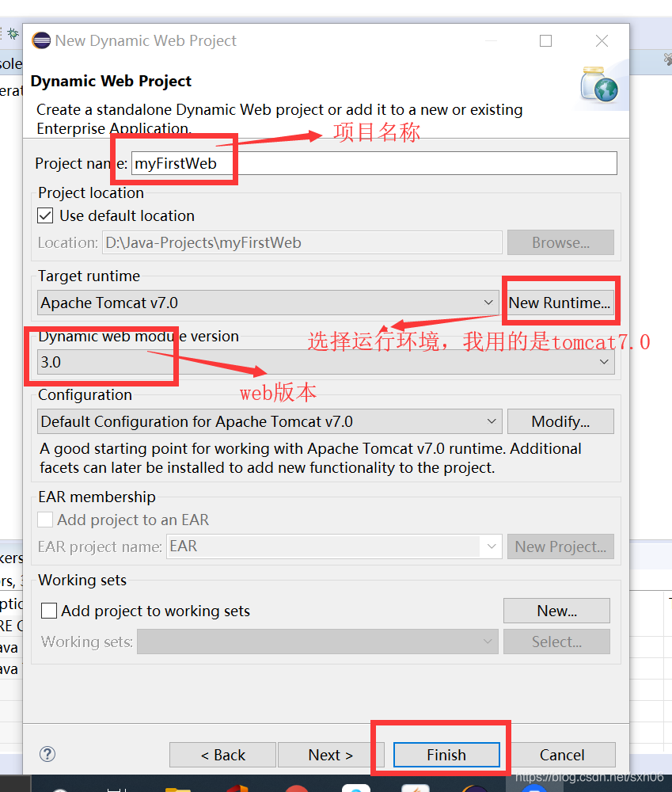Image resolution: width=672 pixels, height=792 pixels.
Task: Open the Configuration dropdown list
Action: click(x=269, y=421)
